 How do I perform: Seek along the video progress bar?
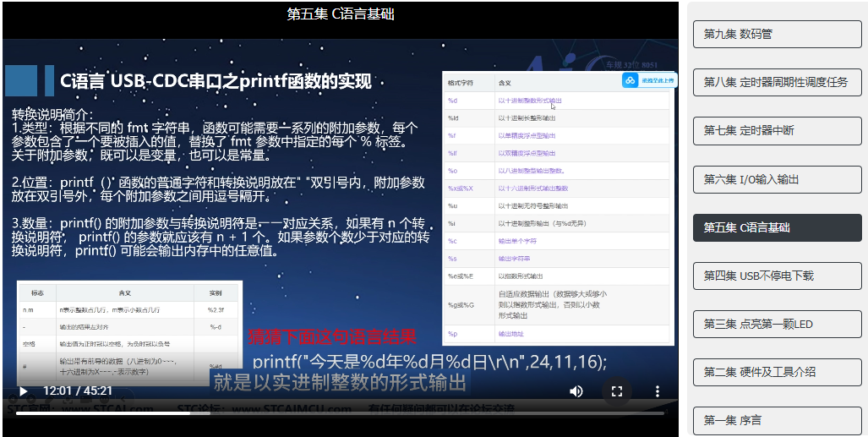pos(340,412)
